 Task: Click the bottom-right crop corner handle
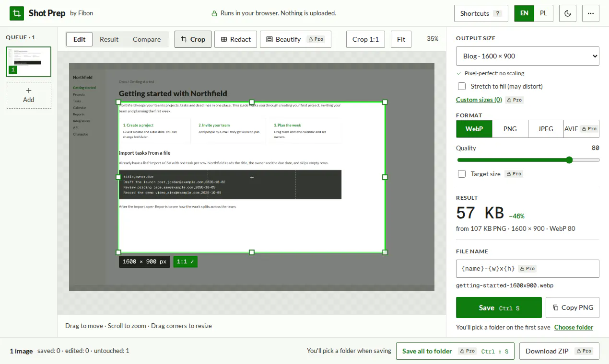(x=385, y=252)
